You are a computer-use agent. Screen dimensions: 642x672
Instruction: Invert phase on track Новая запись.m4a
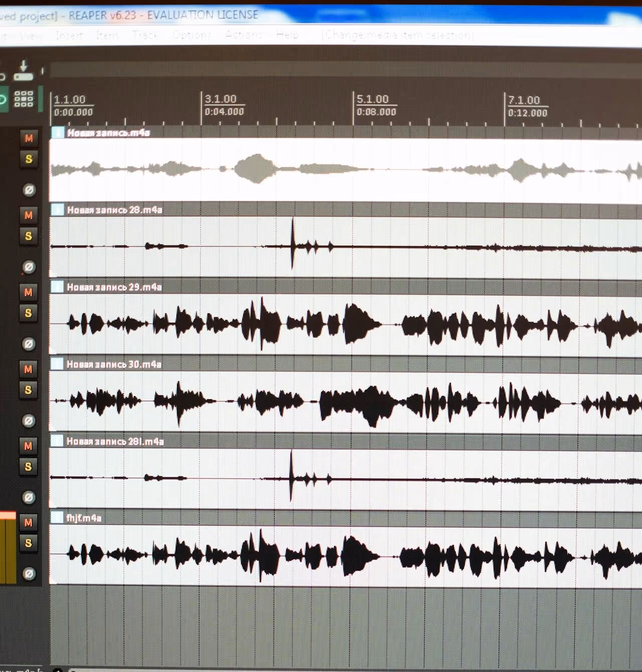coord(29,190)
